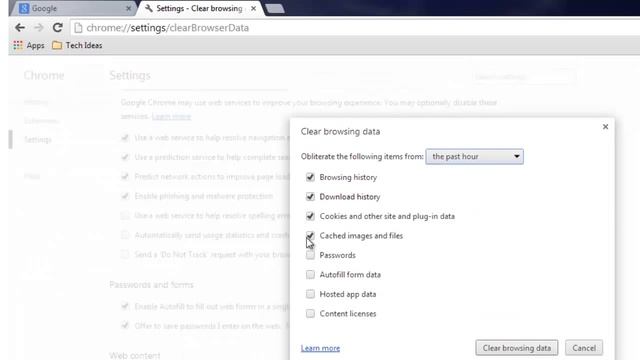Check the Hosted app data checkbox
The width and height of the screenshot is (640, 360).
click(x=310, y=294)
